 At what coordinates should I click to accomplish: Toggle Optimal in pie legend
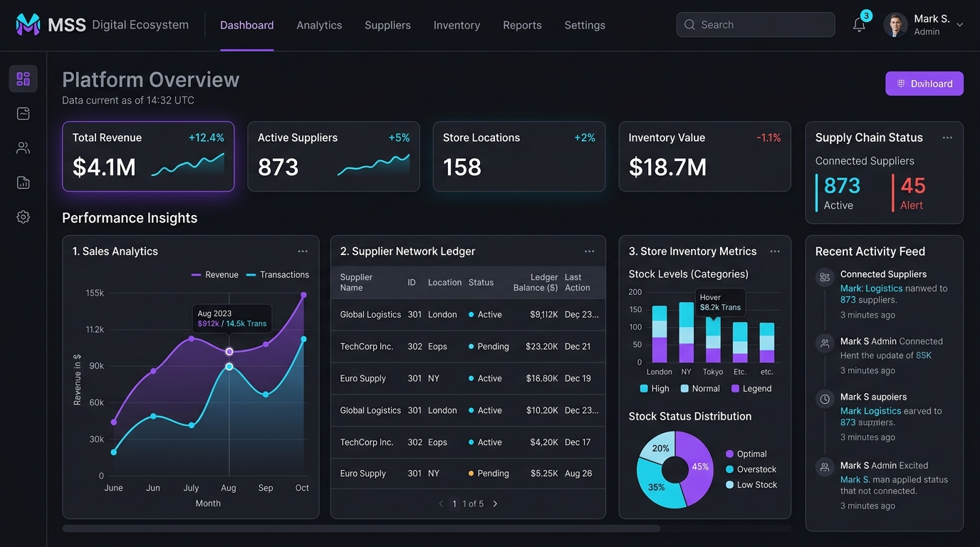point(746,454)
